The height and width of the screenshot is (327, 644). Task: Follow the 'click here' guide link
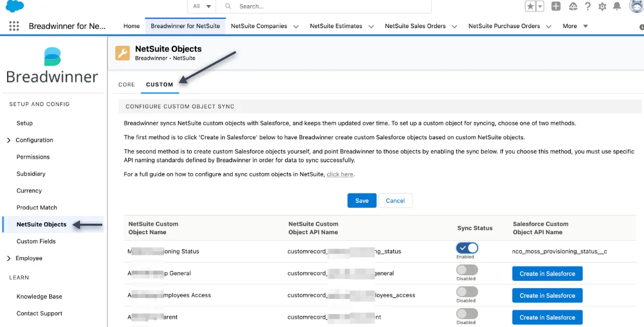click(x=340, y=174)
